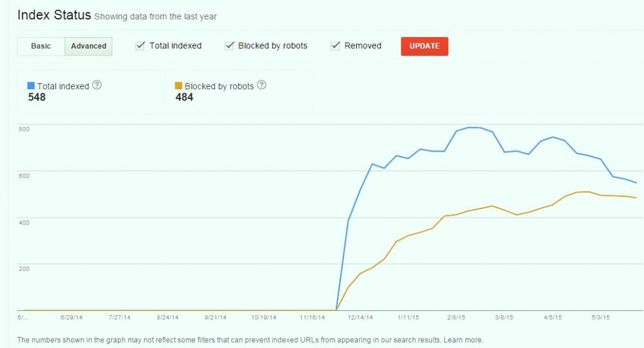This screenshot has height=348, width=644.
Task: Click the 5/3/15 date label on axis
Action: point(600,318)
